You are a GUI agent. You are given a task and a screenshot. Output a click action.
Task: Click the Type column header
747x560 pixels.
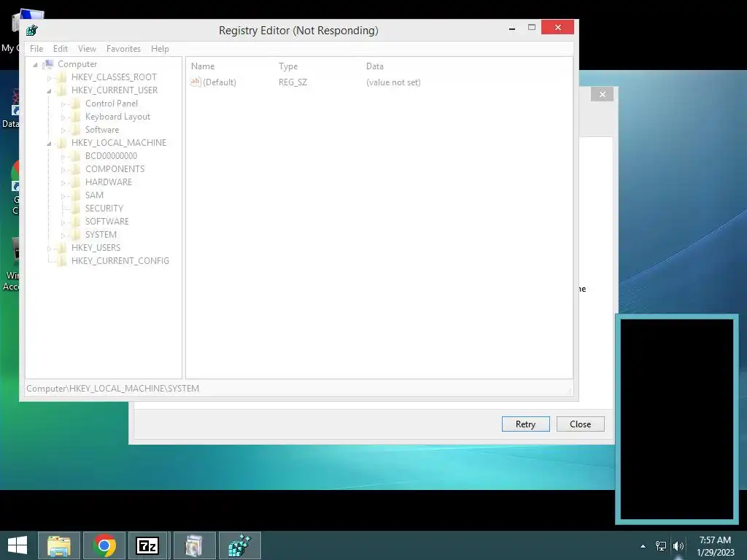point(288,66)
